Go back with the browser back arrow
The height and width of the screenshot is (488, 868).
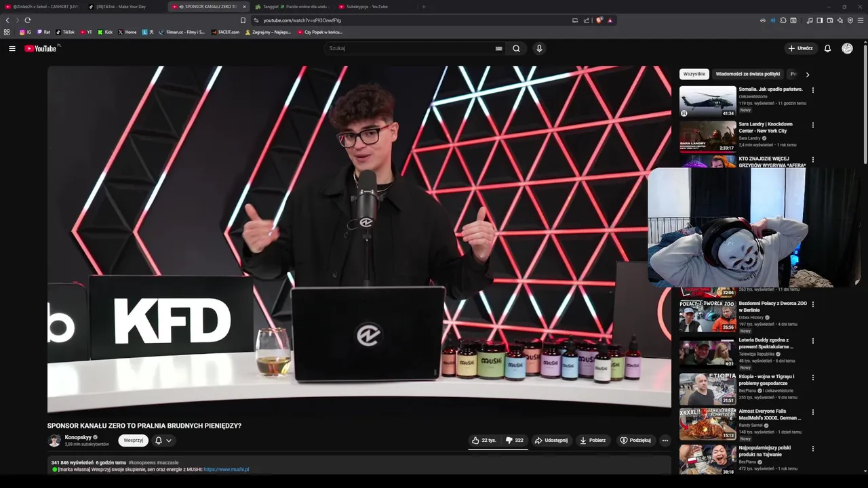(x=7, y=20)
